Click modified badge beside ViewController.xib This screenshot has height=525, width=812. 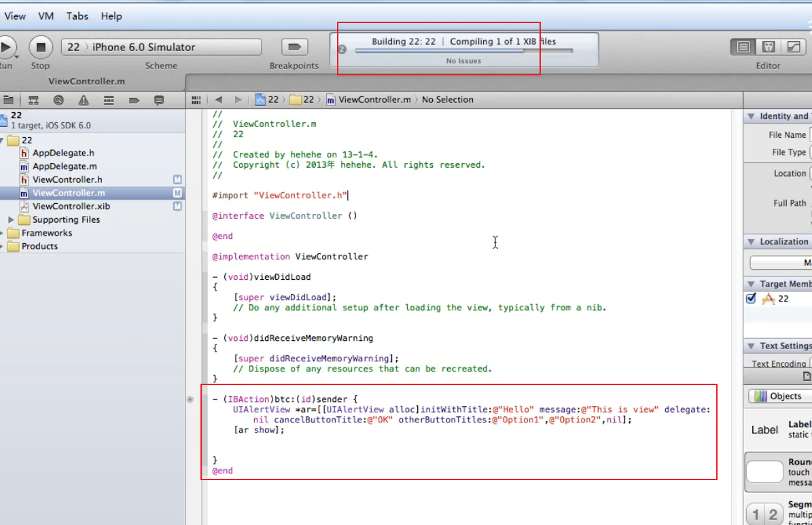tap(177, 206)
